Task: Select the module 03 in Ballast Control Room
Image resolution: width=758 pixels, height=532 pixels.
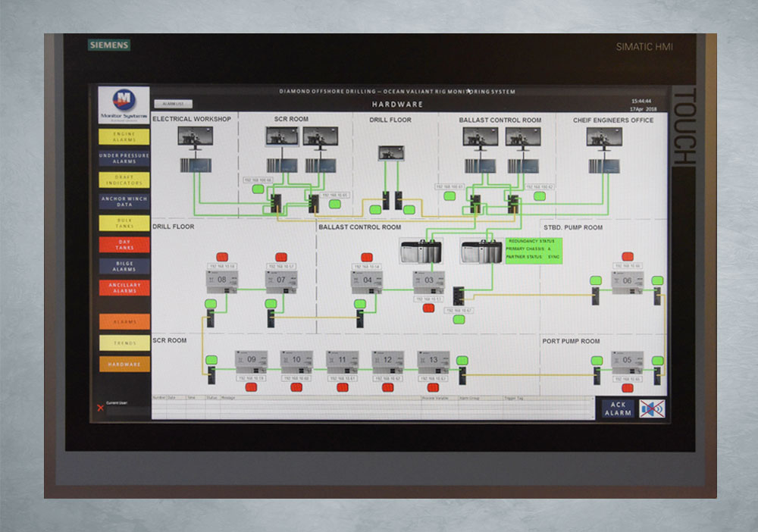Action: [428, 281]
